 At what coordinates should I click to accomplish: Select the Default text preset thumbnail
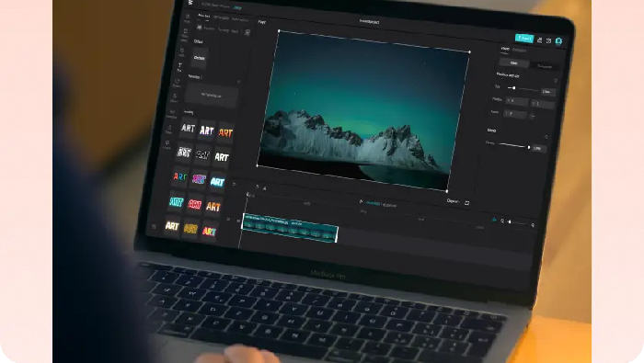(200, 58)
